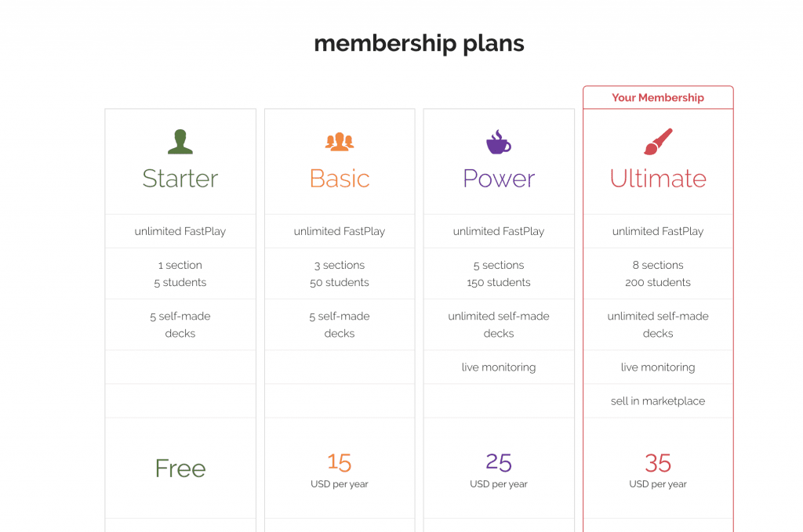Select the Starter plan heading
Viewport: 803px width, 532px height.
180,179
